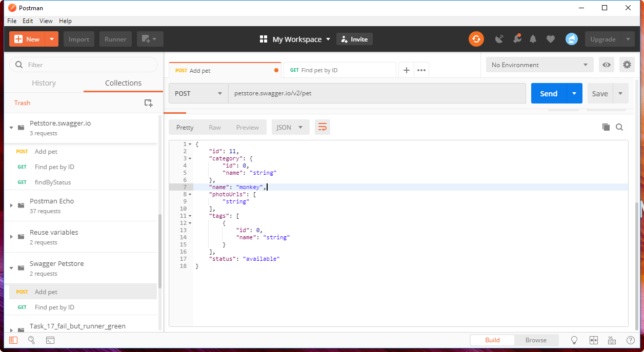Screen dimensions: 644x352
Task: Select Raw response view
Action: 215,128
